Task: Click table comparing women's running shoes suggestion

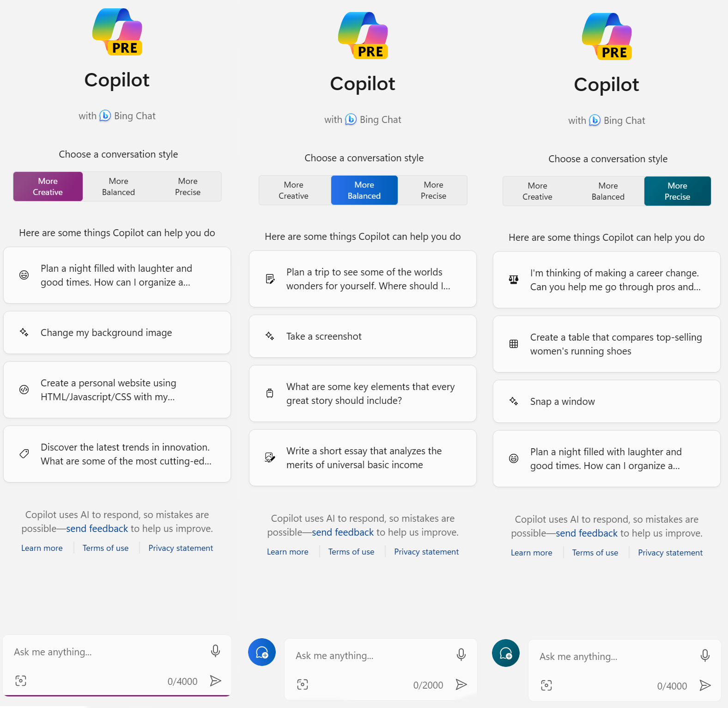Action: [607, 344]
